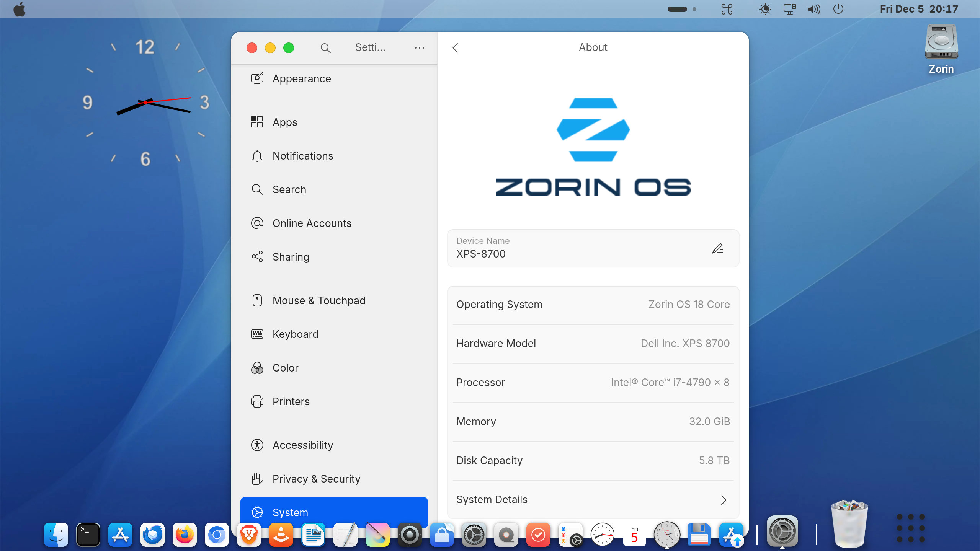Screen dimensions: 980x551
Task: Expand System Details chevron
Action: pyautogui.click(x=723, y=500)
